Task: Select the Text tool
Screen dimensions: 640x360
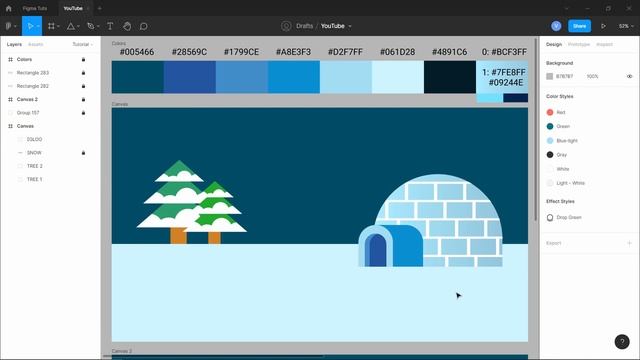Action: click(x=110, y=26)
